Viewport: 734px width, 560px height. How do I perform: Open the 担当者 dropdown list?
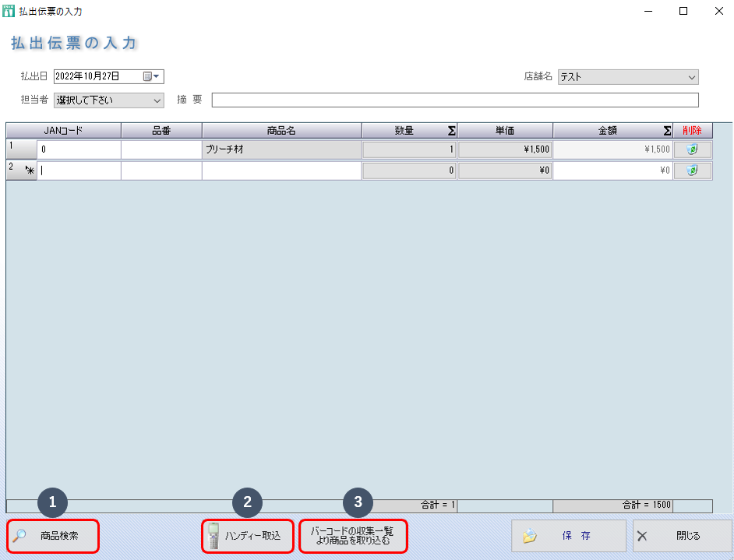coord(157,100)
